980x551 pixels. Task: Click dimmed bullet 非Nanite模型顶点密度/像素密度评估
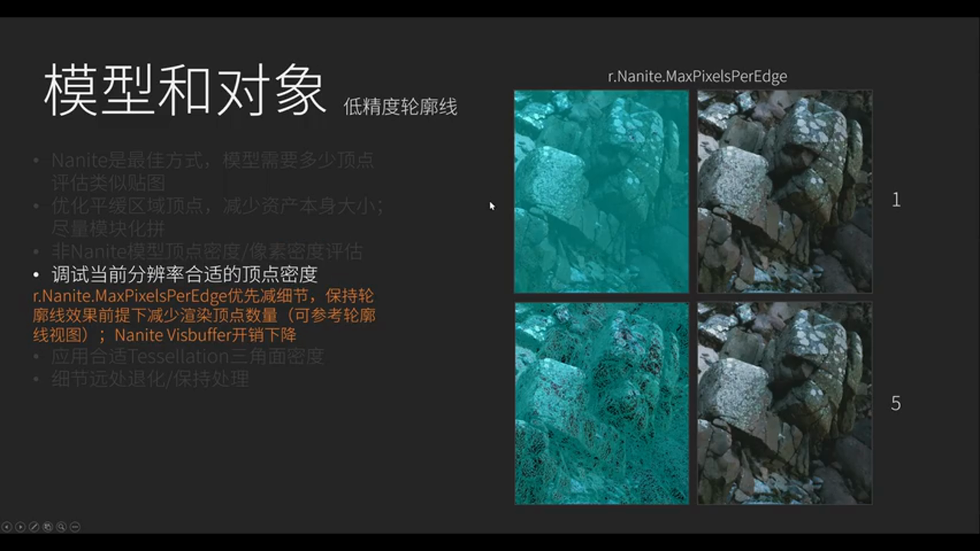coord(207,251)
